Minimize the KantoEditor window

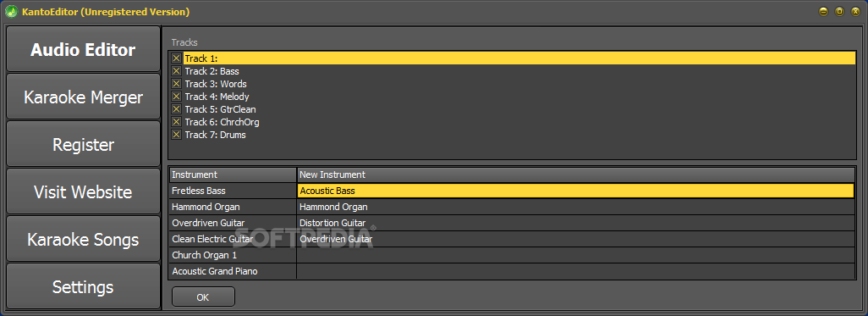[824, 11]
